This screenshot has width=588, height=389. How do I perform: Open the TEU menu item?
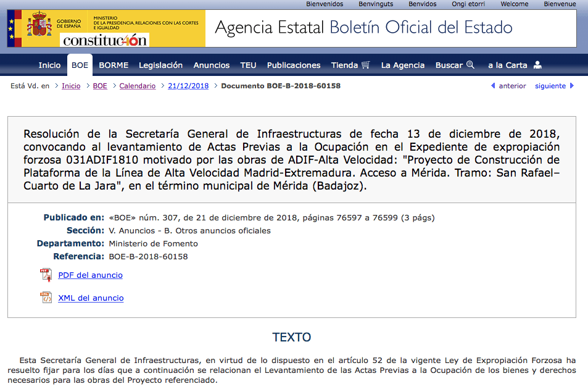pos(248,65)
